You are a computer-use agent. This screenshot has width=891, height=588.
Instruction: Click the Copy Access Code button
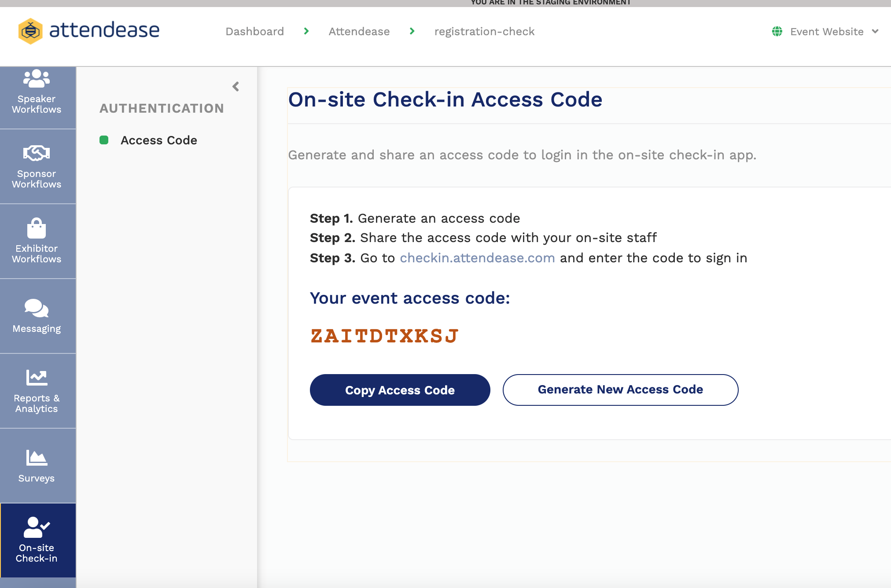pos(400,390)
